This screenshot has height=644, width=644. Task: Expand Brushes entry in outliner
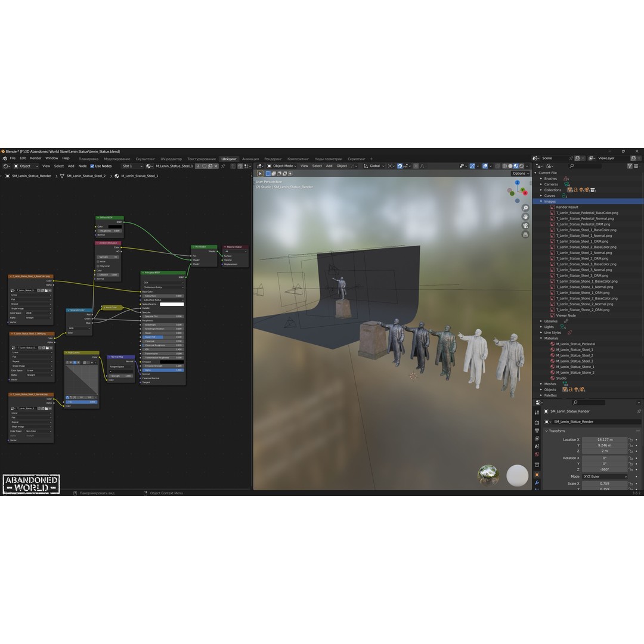tap(541, 179)
